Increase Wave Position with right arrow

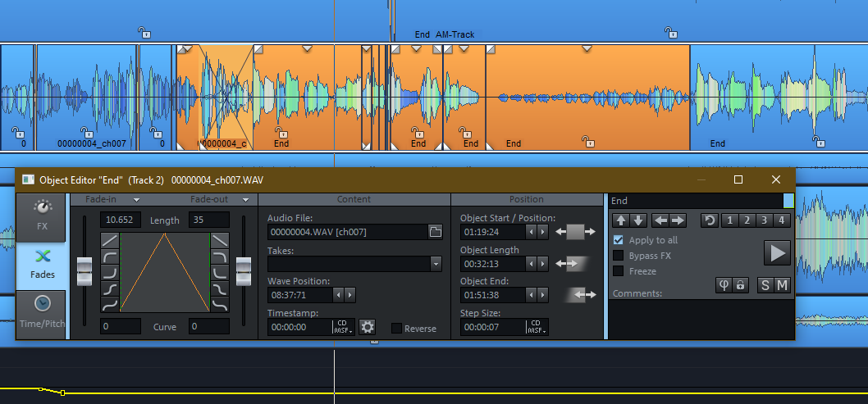click(x=349, y=294)
